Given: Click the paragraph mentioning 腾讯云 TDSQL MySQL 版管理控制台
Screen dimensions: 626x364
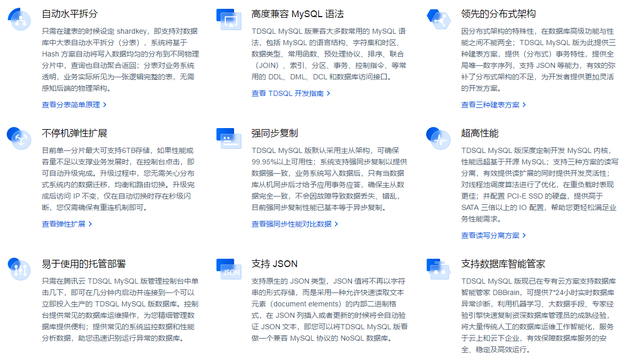Looking at the screenshot, I should [x=120, y=310].
